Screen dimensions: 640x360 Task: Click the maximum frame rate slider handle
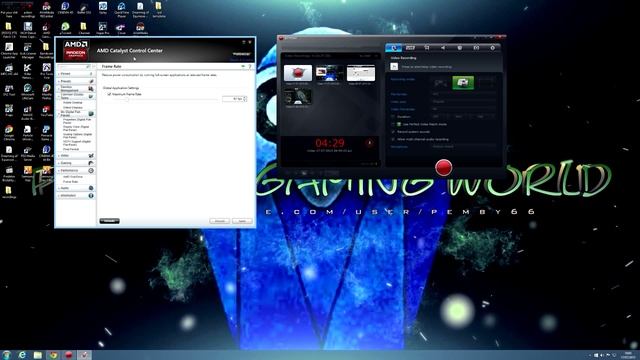[x=127, y=99]
